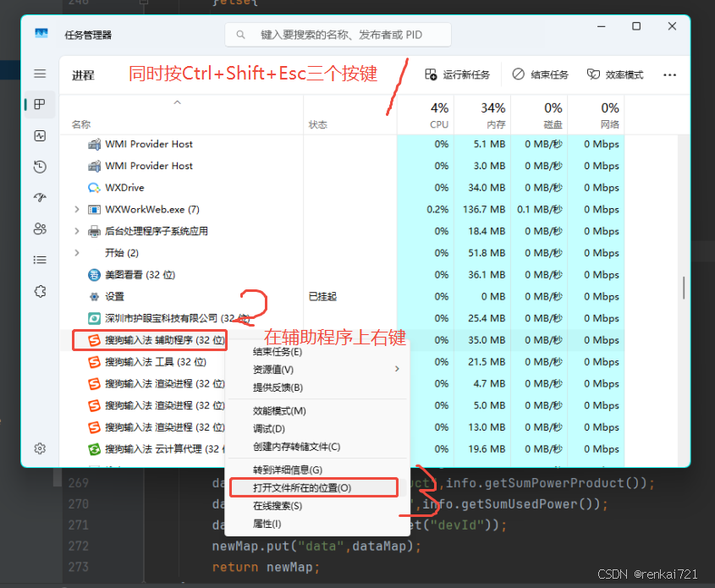The height and width of the screenshot is (588, 715).
Task: Click the 美图看看 process icon
Action: click(x=94, y=275)
